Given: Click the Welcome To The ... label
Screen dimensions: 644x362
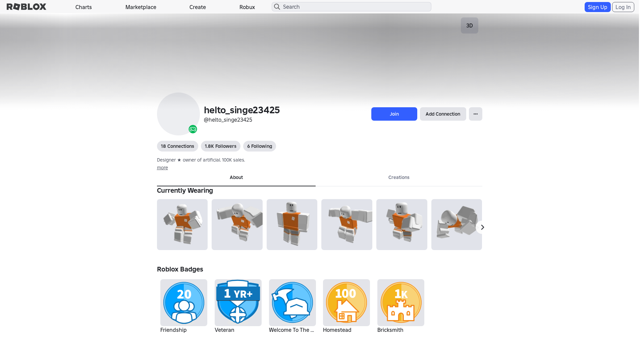Looking at the screenshot, I should 291,330.
